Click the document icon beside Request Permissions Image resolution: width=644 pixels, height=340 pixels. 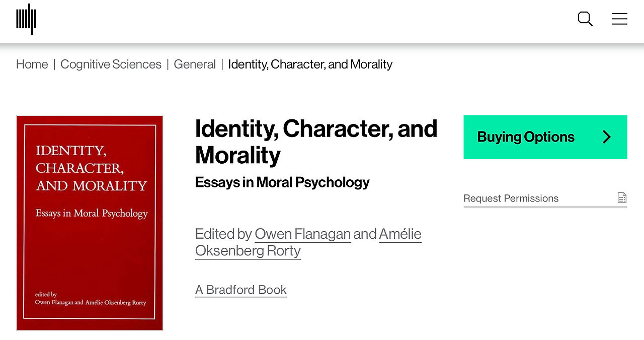(622, 198)
